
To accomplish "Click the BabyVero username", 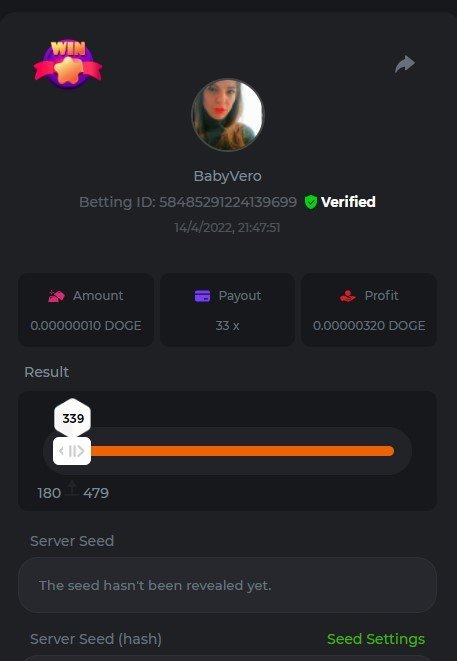I will (x=228, y=176).
